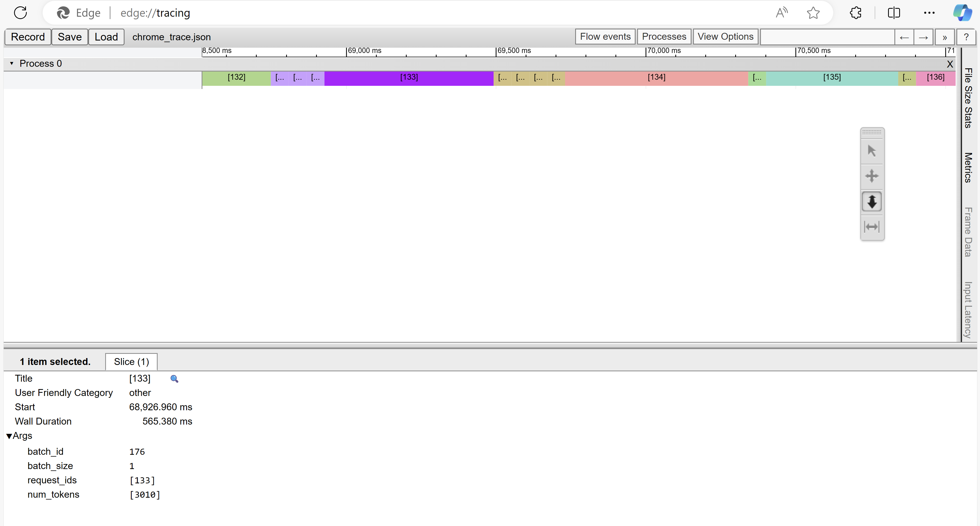
Task: Select the zoom tool with vertical arrow
Action: click(872, 202)
